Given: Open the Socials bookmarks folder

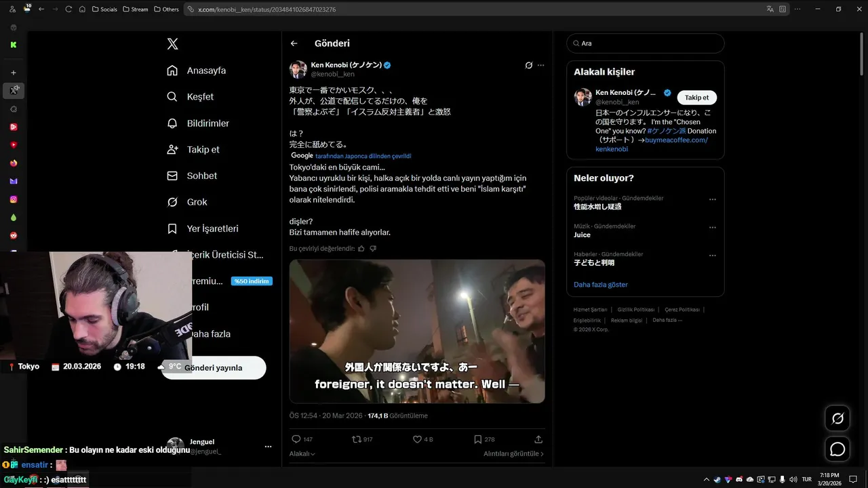Looking at the screenshot, I should (x=104, y=9).
